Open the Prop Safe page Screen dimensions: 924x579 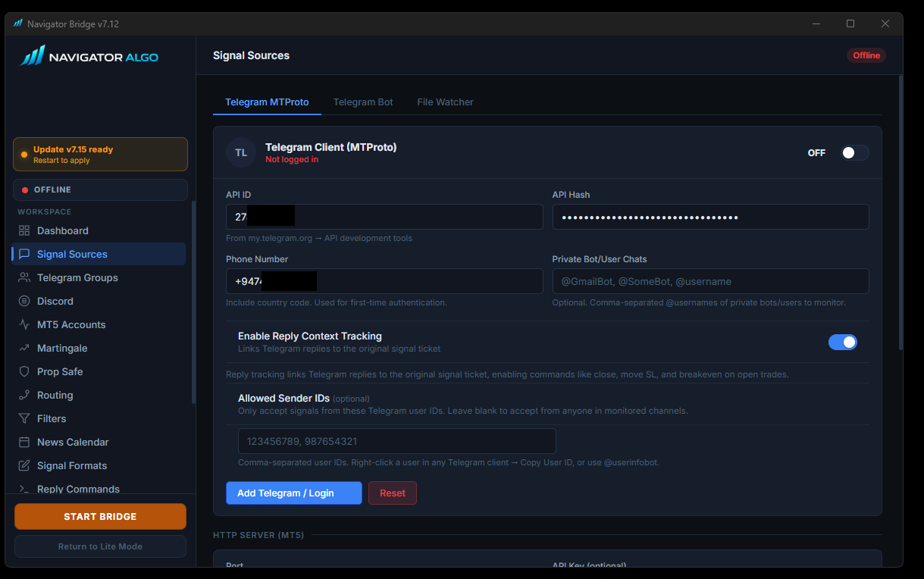point(99,371)
